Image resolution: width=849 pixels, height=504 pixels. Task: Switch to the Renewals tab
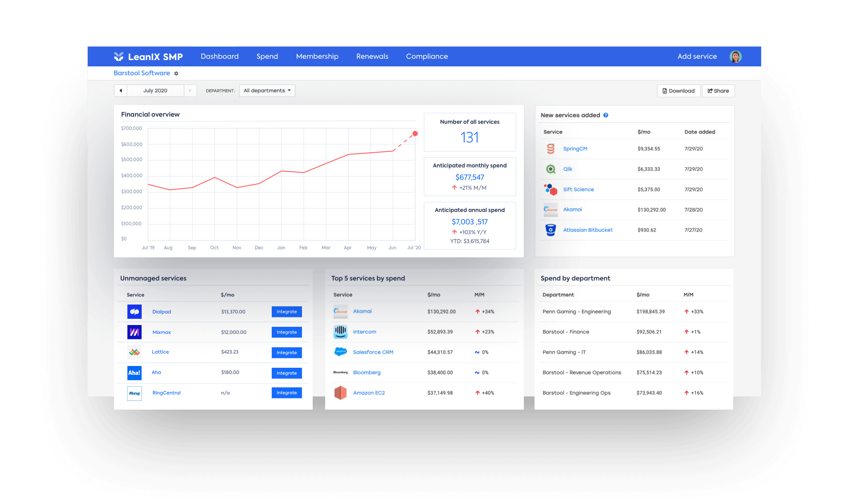pyautogui.click(x=372, y=57)
